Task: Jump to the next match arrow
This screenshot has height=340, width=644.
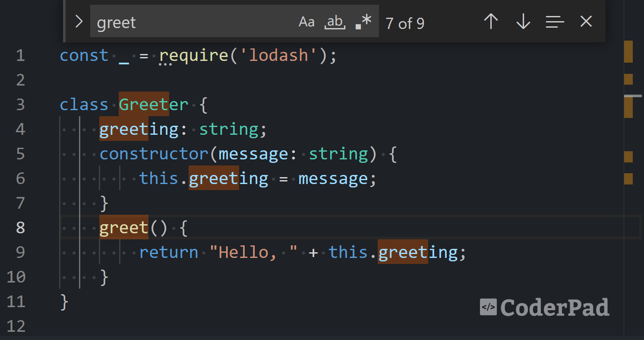Action: (523, 22)
